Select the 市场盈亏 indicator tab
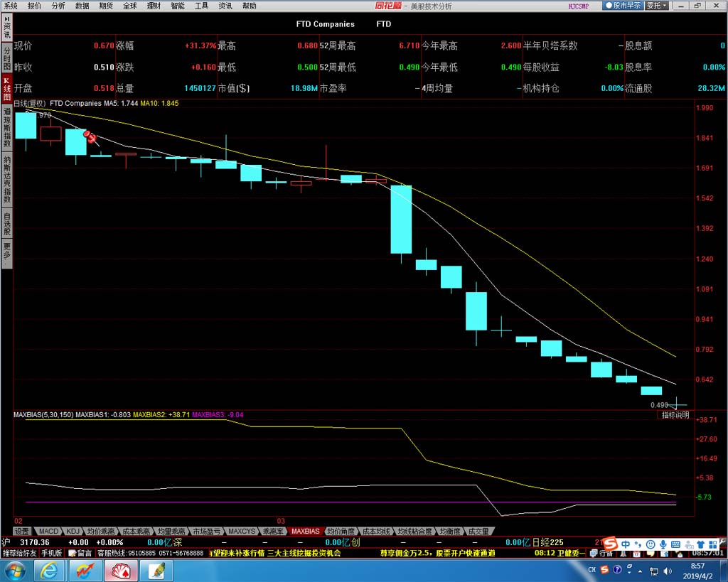 (x=207, y=531)
